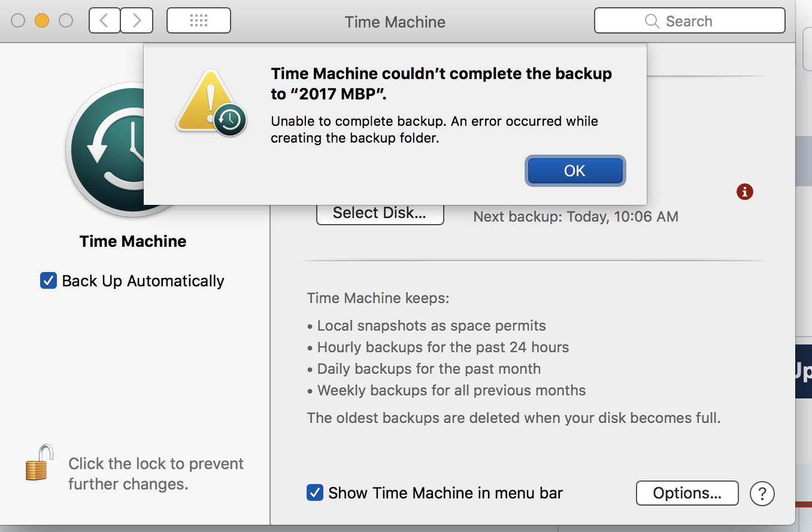
Task: Focus the Search field
Action: point(689,21)
